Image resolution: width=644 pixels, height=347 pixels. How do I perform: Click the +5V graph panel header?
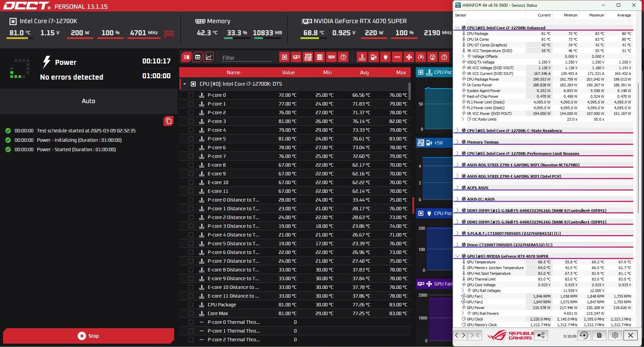pos(434,143)
